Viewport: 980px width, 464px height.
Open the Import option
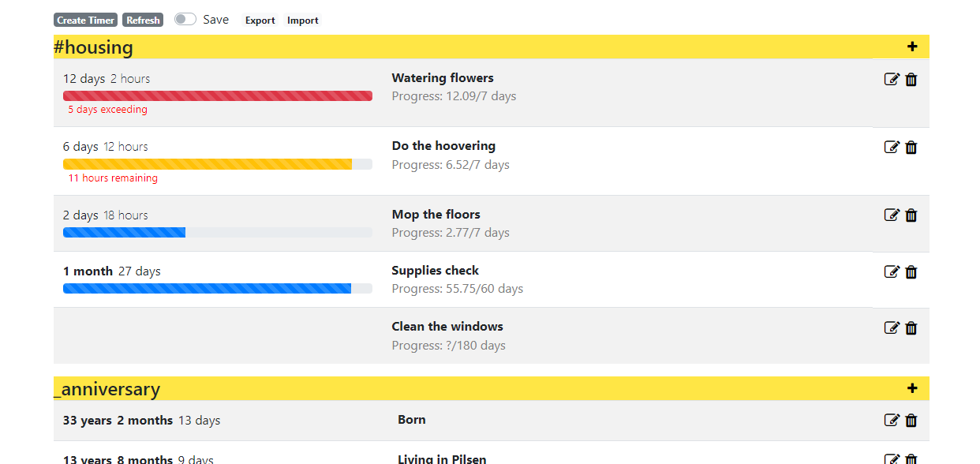[x=302, y=20]
